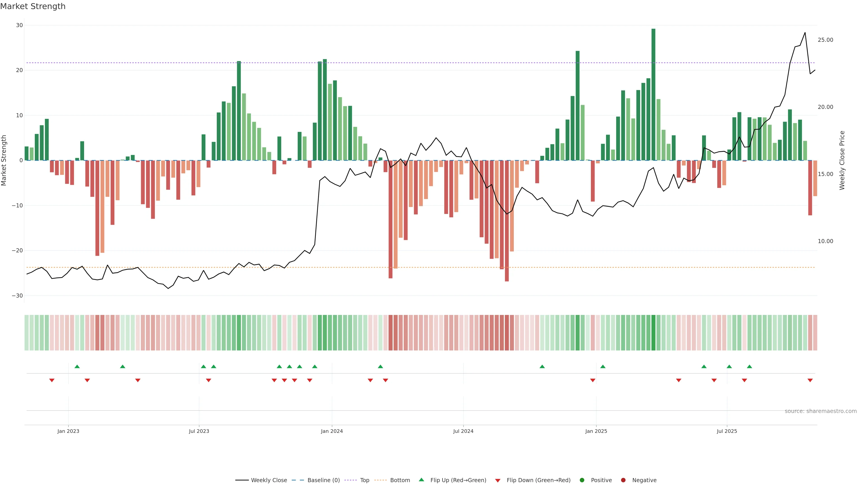Screen dimensions: 868x488
Task: Click the Negative red dot legend icon
Action: click(623, 480)
